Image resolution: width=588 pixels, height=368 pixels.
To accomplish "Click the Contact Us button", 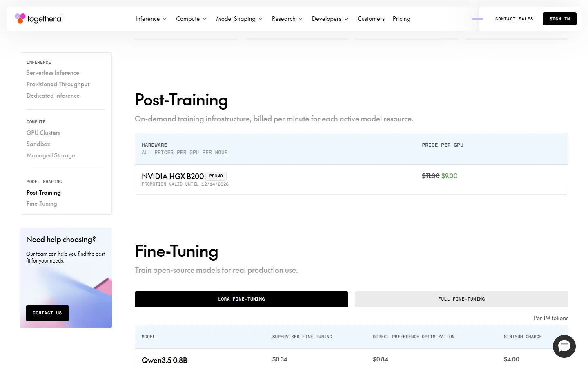I will [x=47, y=313].
